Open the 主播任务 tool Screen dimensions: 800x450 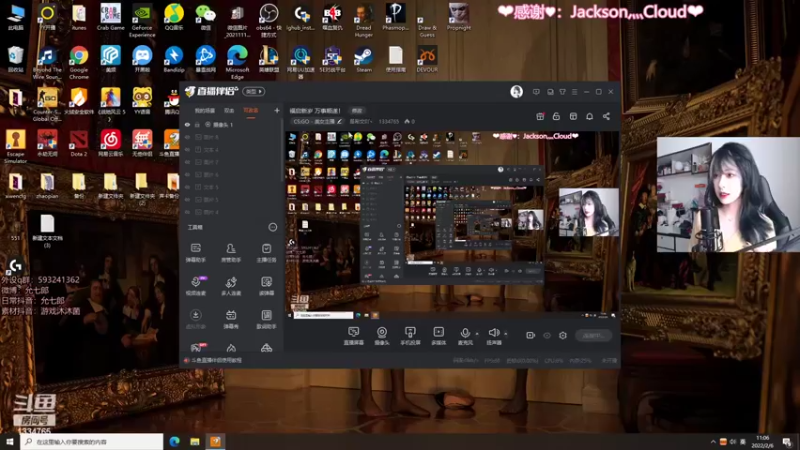pos(266,252)
